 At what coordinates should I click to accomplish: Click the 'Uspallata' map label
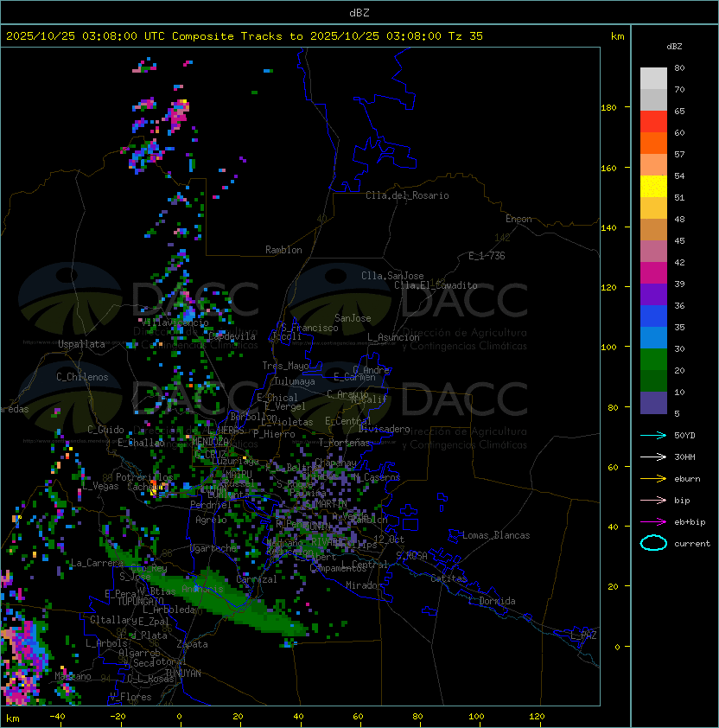point(81,344)
